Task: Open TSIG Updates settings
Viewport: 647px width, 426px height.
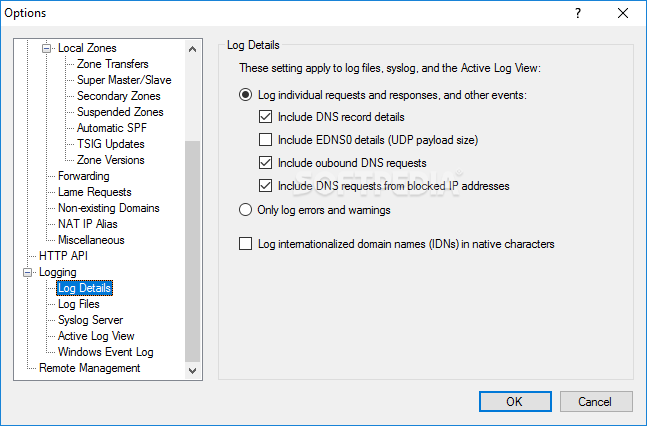Action: coord(111,144)
